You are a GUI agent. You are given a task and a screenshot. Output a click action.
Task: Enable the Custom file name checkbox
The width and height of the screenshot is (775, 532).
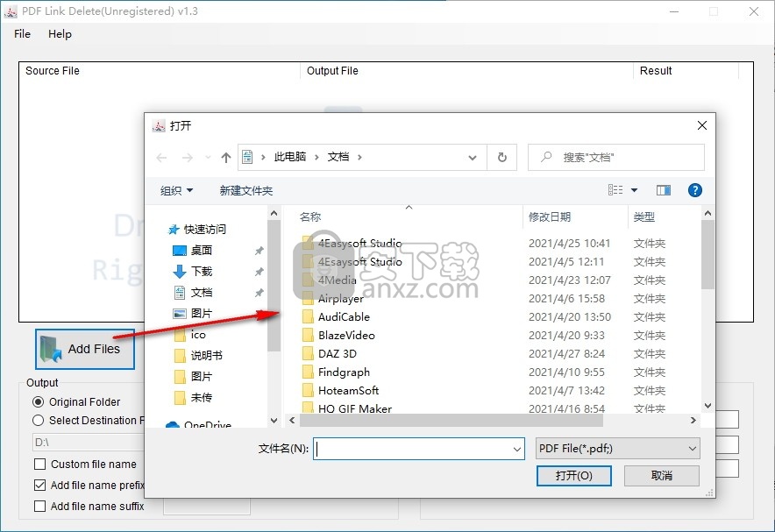coord(40,465)
